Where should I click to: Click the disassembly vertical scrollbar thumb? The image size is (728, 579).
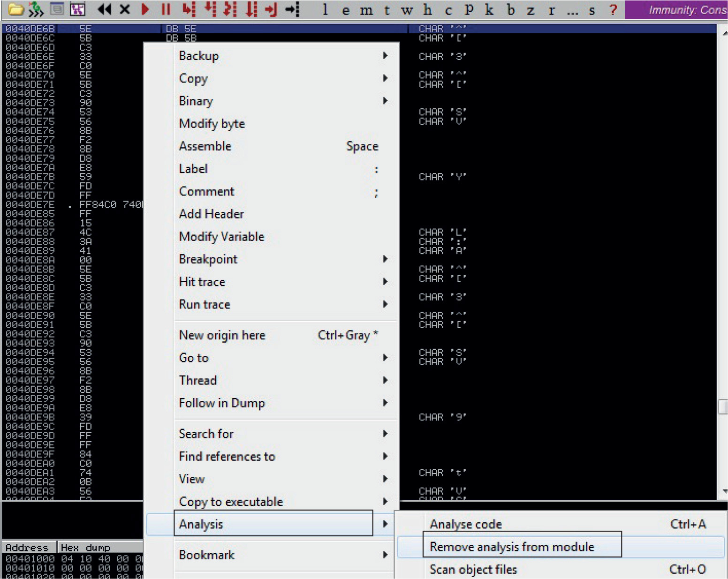click(722, 406)
